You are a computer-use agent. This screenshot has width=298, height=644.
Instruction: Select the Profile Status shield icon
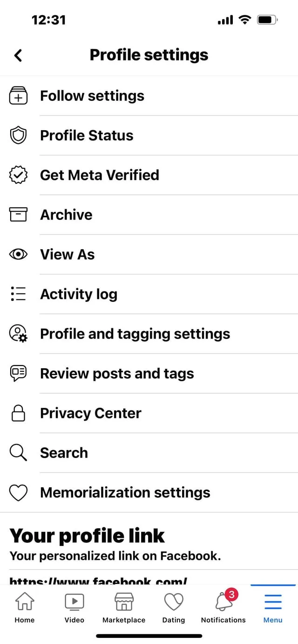coord(18,135)
